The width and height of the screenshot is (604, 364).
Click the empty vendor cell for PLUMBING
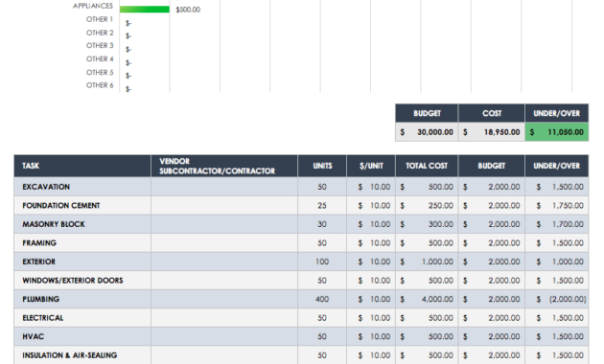coord(224,299)
